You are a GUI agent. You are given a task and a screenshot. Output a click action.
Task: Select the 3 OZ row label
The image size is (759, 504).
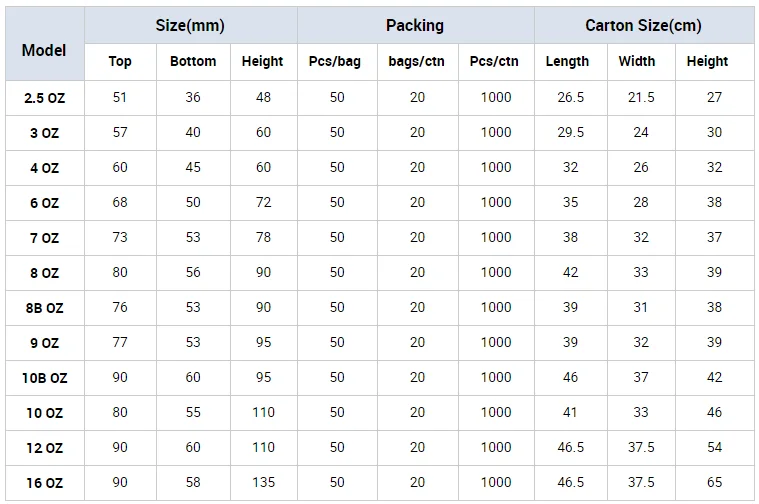[44, 133]
